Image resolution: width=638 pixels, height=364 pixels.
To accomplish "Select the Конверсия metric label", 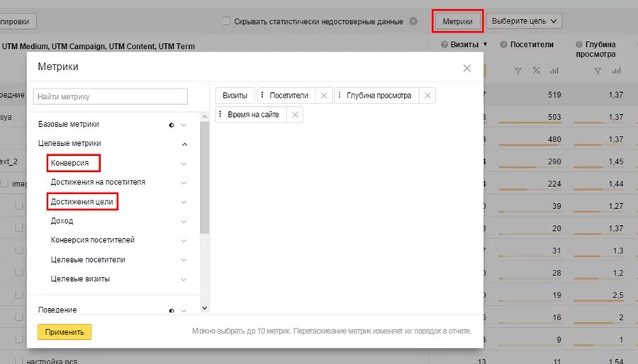I will [x=69, y=163].
